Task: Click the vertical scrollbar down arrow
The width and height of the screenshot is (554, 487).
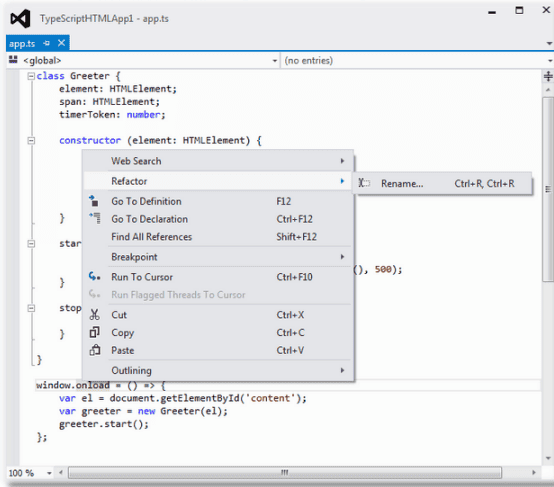Action: tap(548, 458)
